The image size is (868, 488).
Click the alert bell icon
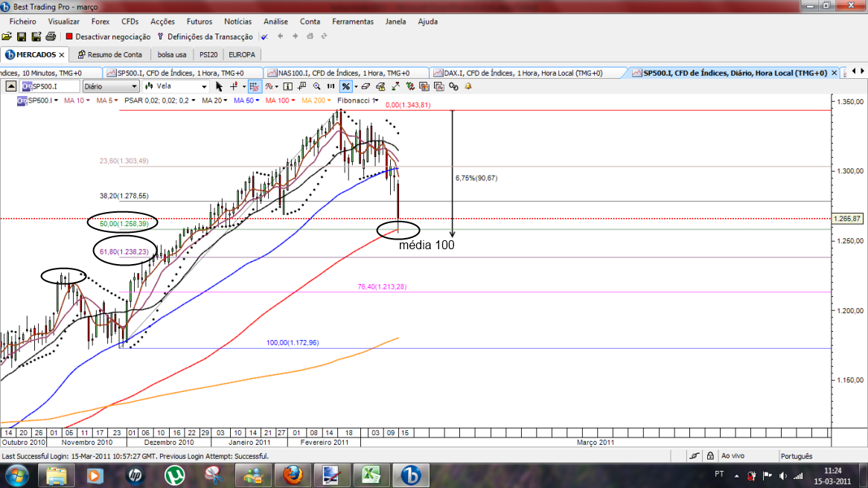pyautogui.click(x=468, y=86)
